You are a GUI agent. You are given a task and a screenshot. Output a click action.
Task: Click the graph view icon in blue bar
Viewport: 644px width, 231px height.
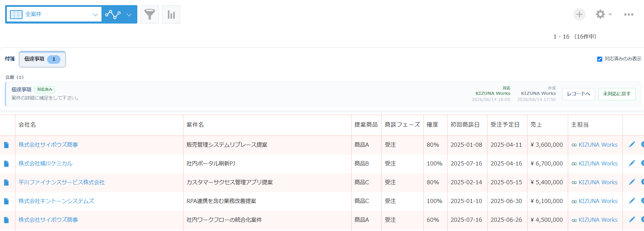(113, 14)
